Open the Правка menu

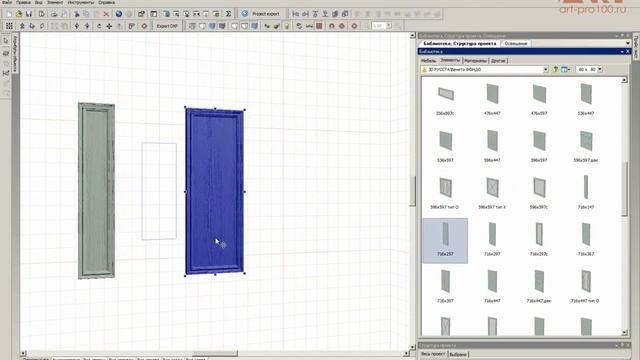(23, 2)
